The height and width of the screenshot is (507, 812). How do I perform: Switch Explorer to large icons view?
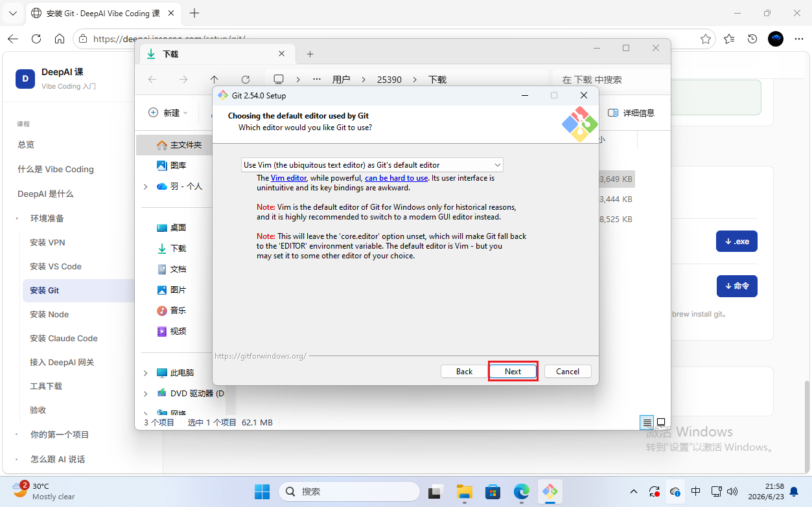point(661,422)
